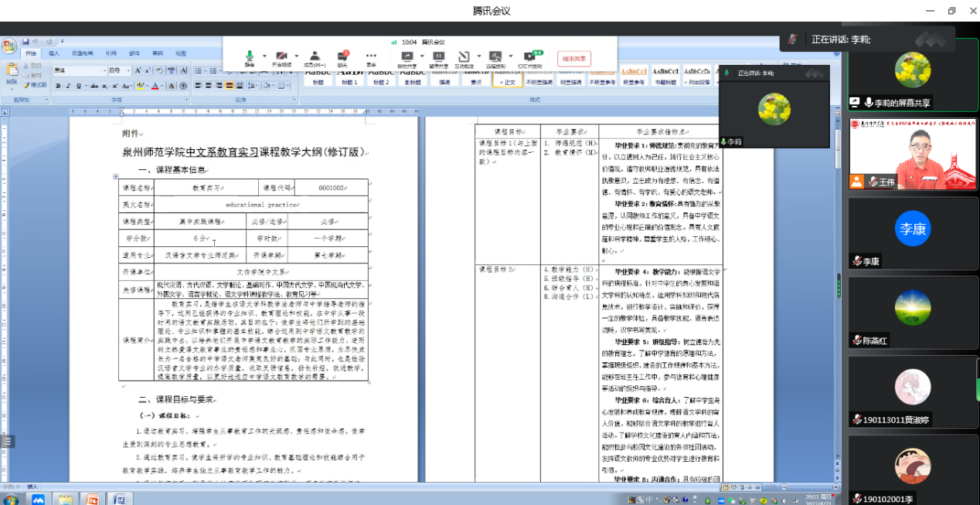980x505 pixels.
Task: Switch to the 插入 ribbon tab
Action: pos(54,53)
